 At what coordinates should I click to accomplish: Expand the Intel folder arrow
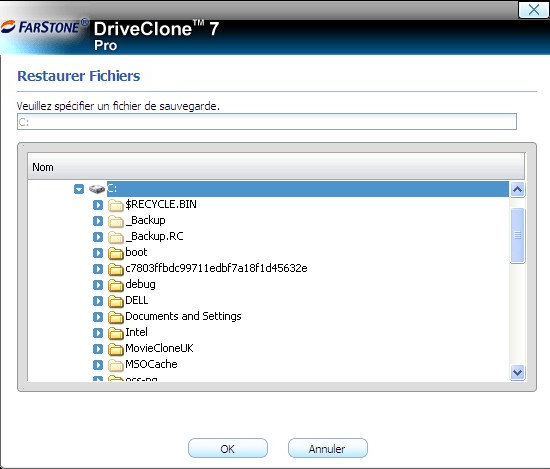click(98, 333)
